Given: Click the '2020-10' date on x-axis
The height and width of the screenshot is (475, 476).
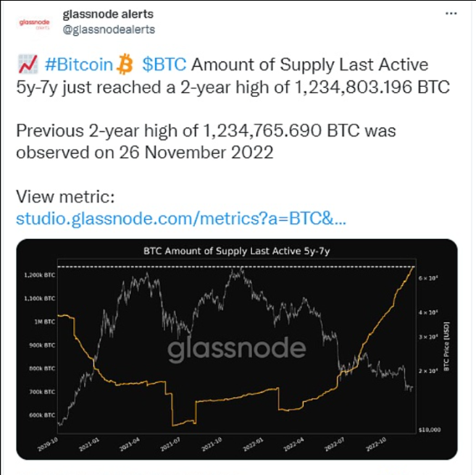Looking at the screenshot, I should 49,444.
